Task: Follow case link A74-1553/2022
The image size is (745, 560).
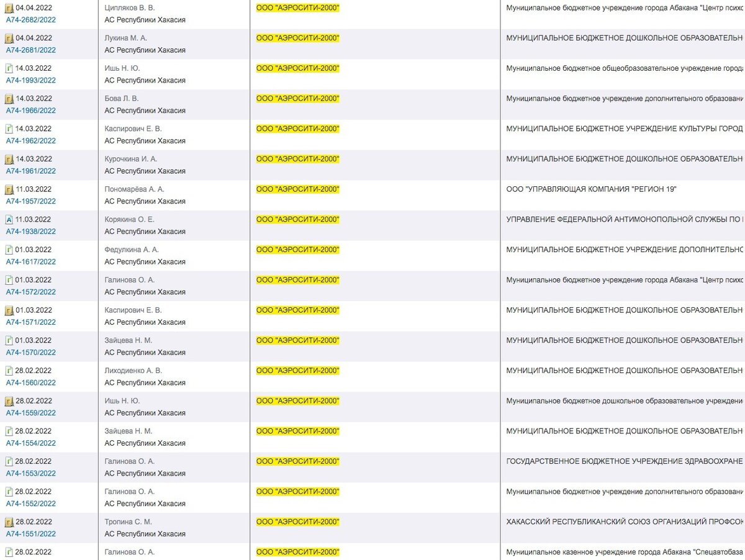Action: [x=31, y=474]
